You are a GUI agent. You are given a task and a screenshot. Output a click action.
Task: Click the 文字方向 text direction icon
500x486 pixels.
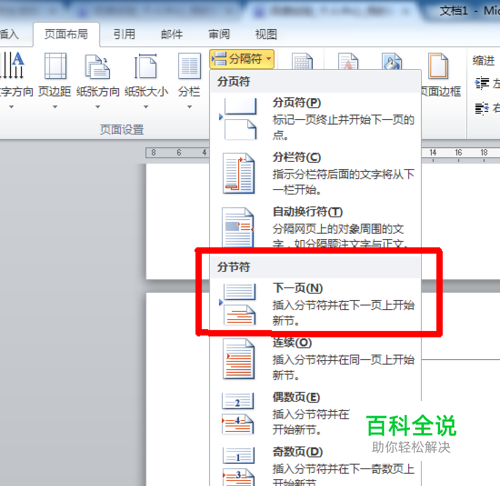coord(13,66)
